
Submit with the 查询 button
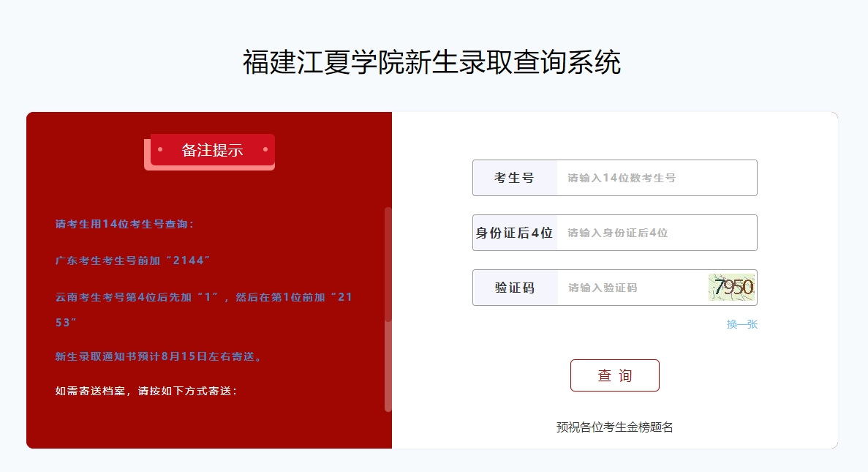(614, 375)
